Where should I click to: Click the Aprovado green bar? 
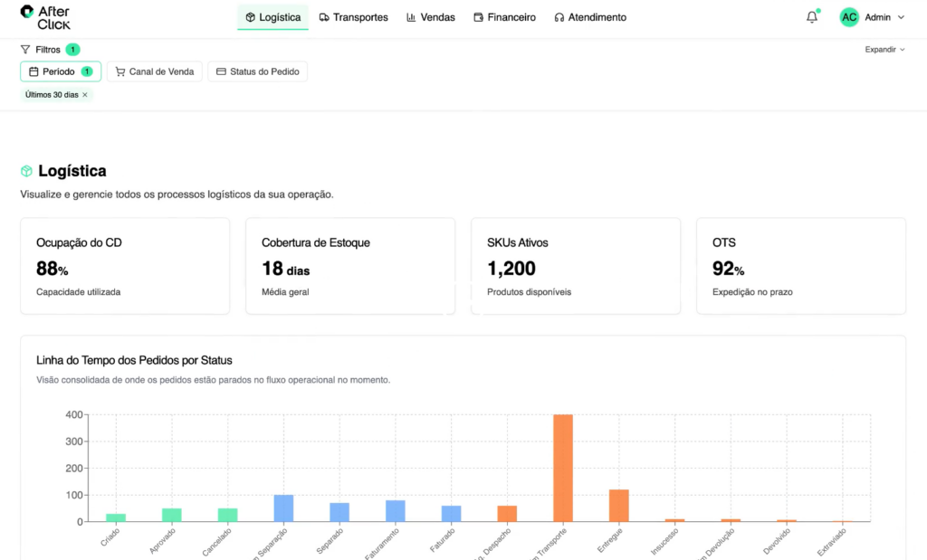pos(172,515)
